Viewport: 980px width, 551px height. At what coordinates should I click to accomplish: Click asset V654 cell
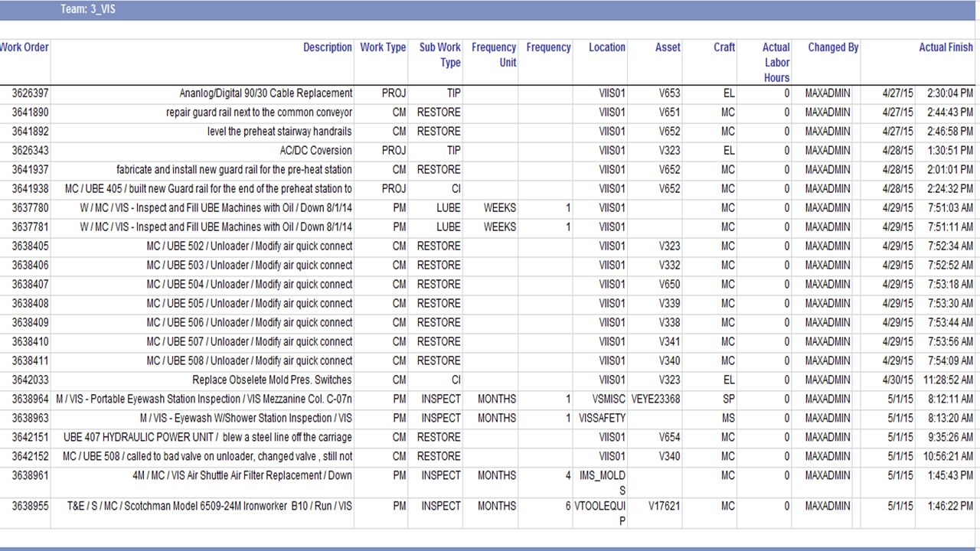pos(670,438)
